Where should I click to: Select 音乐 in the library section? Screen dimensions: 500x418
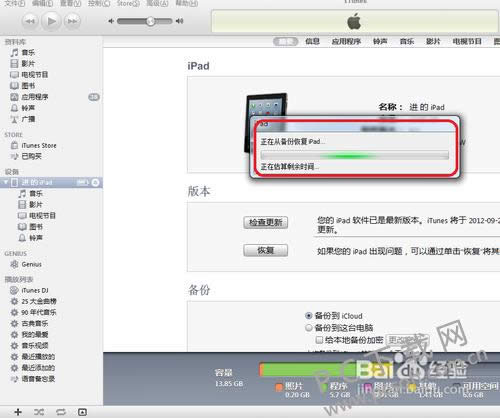[28, 53]
